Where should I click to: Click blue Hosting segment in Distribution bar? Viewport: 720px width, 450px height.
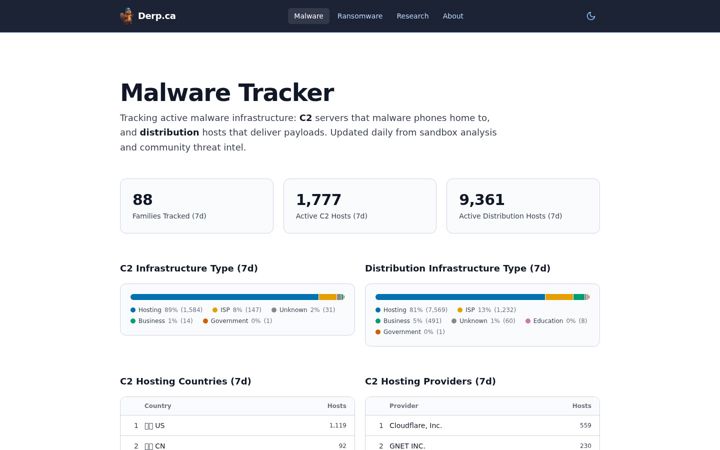[x=460, y=297]
